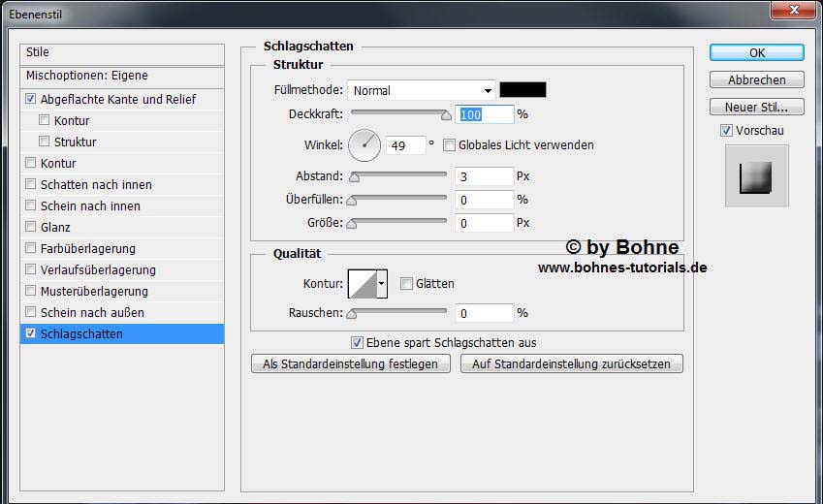This screenshot has height=504, width=823.
Task: Click the style preview thumbnail
Action: [756, 176]
